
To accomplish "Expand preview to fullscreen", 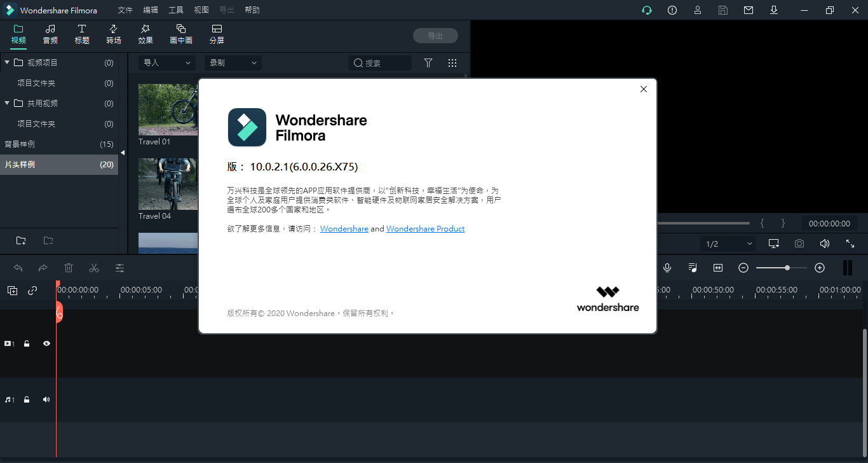I will click(850, 244).
